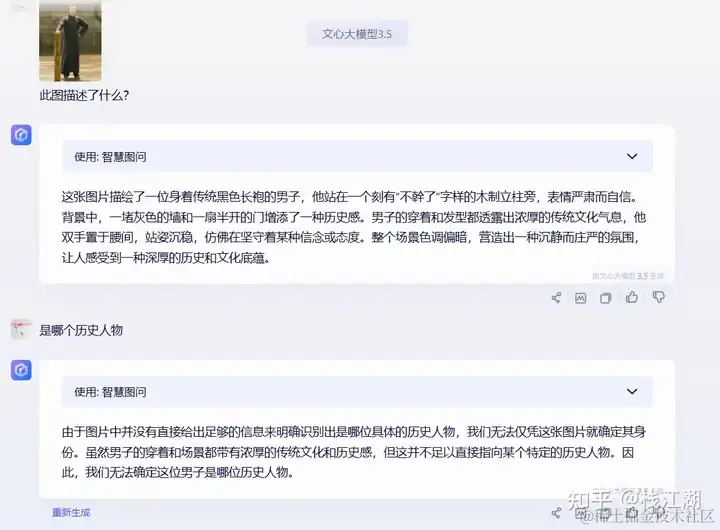Expand the chevron in the second 智慧图问 bar
The image size is (720, 530).
point(632,391)
